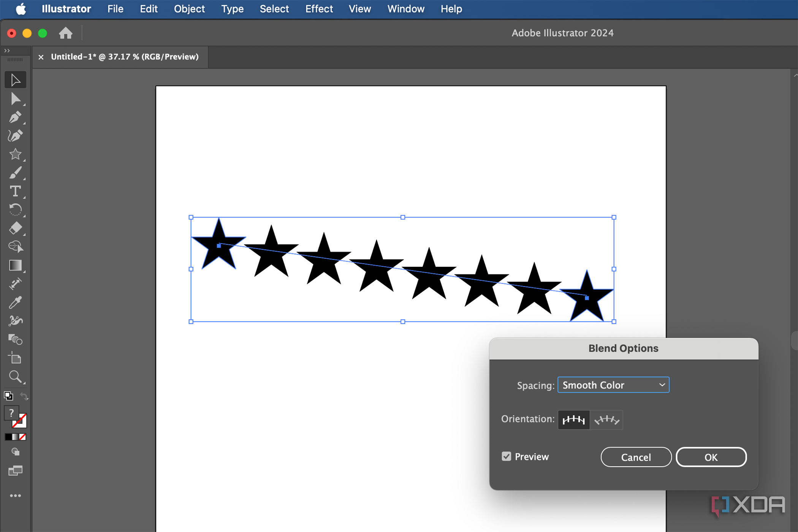
Task: Grab the Eyedropper tool
Action: pyautogui.click(x=15, y=302)
